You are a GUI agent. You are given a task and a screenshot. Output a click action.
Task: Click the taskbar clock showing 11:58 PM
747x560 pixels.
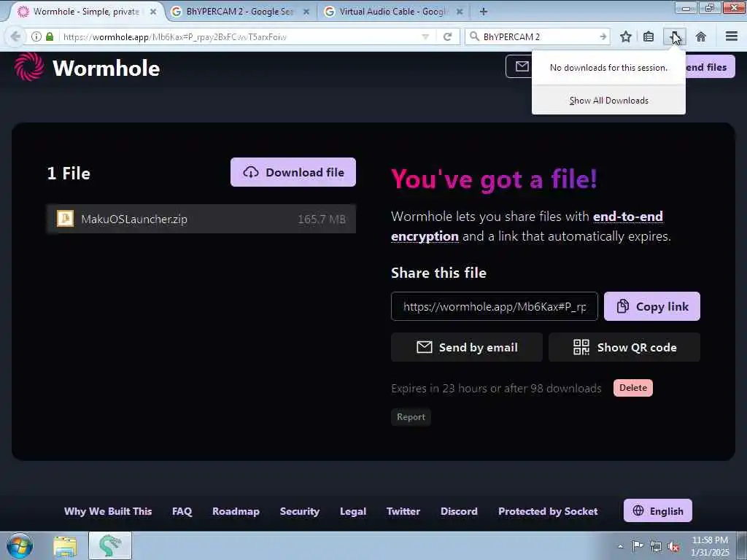[710, 545]
